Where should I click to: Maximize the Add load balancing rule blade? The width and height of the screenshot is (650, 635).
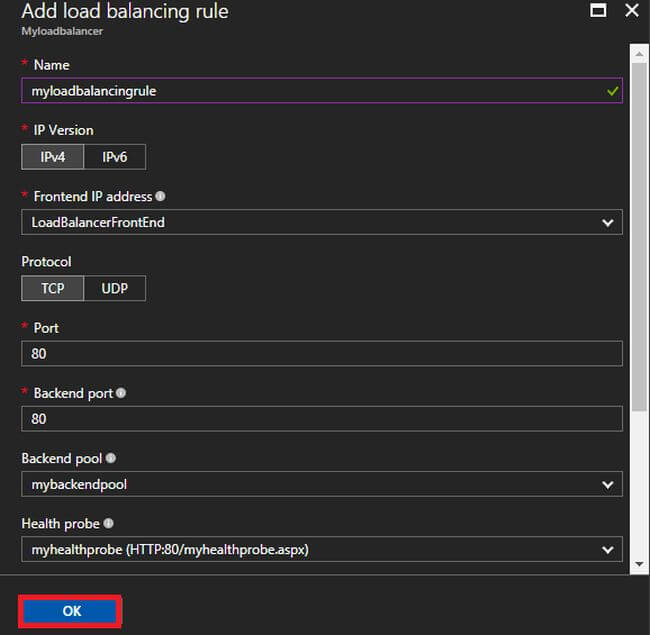(598, 11)
